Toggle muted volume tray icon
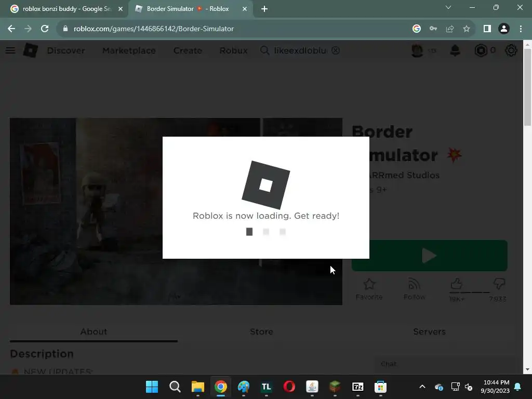Viewport: 532px width, 399px height. click(469, 387)
